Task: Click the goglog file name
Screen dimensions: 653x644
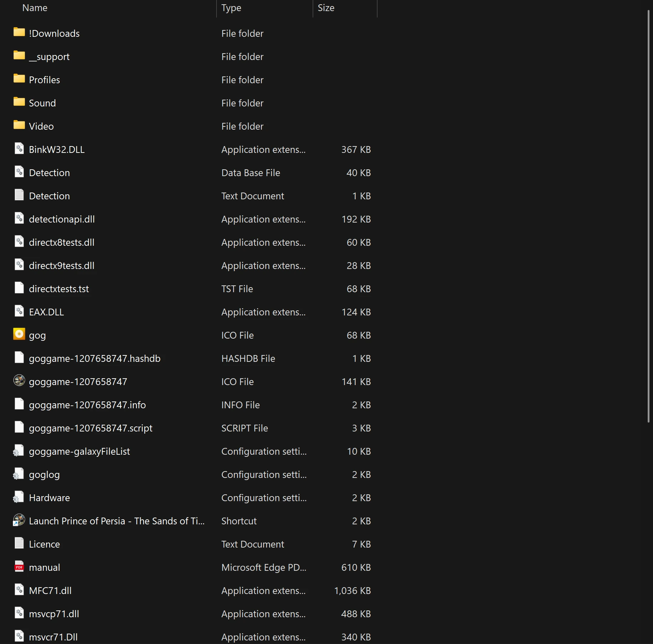Action: pyautogui.click(x=44, y=475)
